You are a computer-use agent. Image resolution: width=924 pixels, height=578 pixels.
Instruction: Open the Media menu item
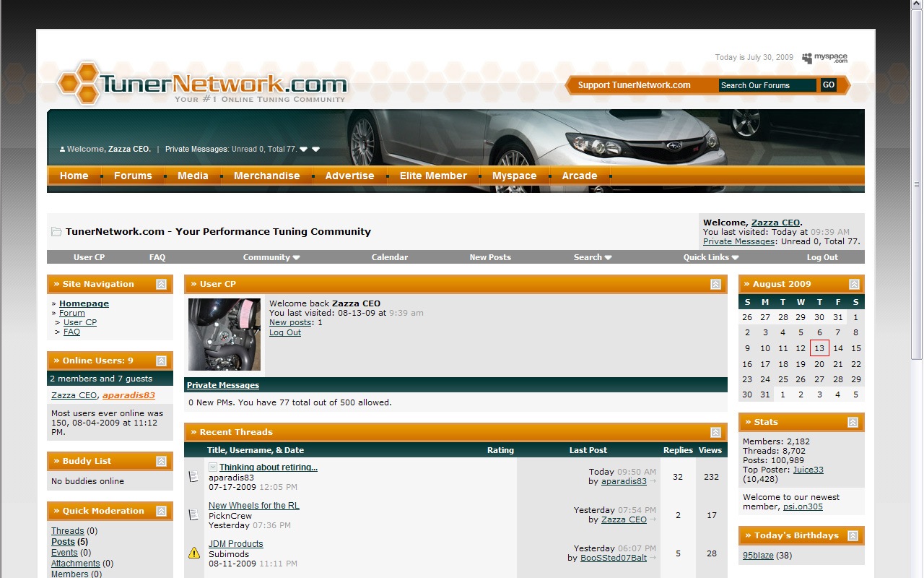point(193,176)
